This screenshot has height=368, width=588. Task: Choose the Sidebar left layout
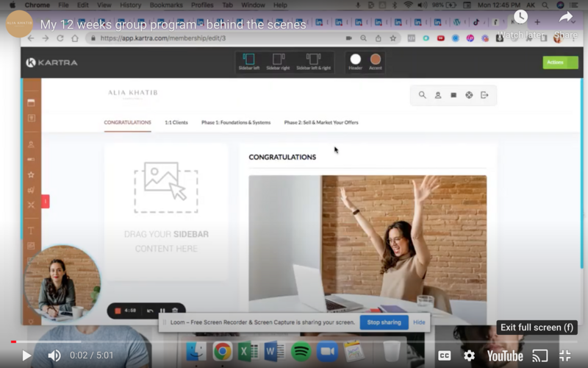pyautogui.click(x=249, y=62)
